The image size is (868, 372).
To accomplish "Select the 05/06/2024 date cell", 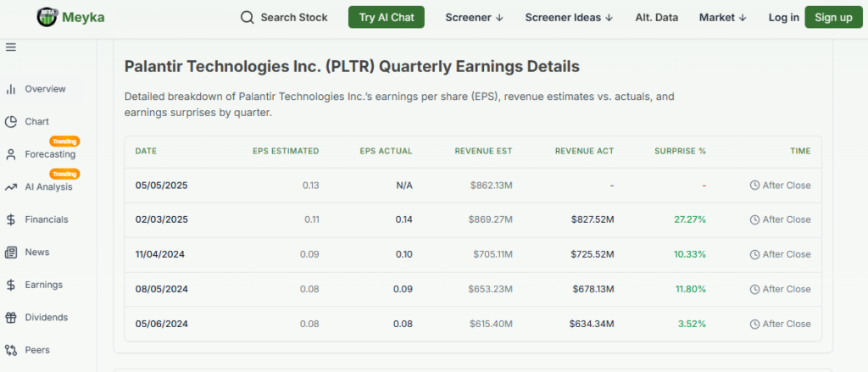I will click(x=162, y=324).
